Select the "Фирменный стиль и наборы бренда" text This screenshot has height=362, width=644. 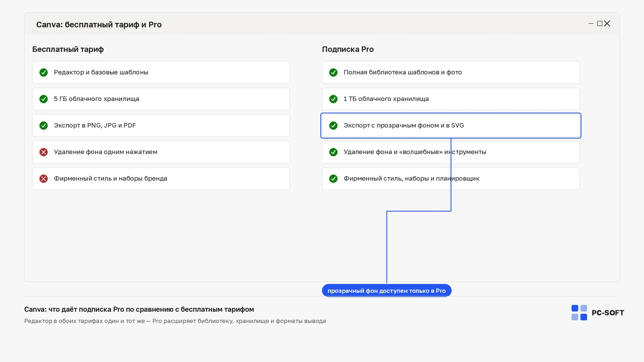coord(111,179)
